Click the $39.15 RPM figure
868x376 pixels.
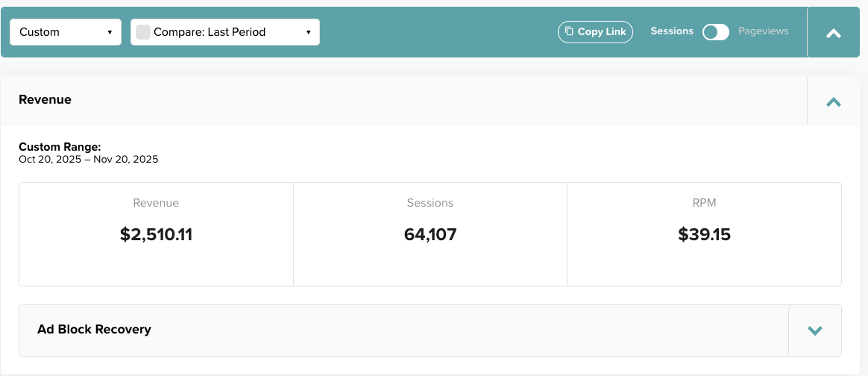tap(704, 234)
